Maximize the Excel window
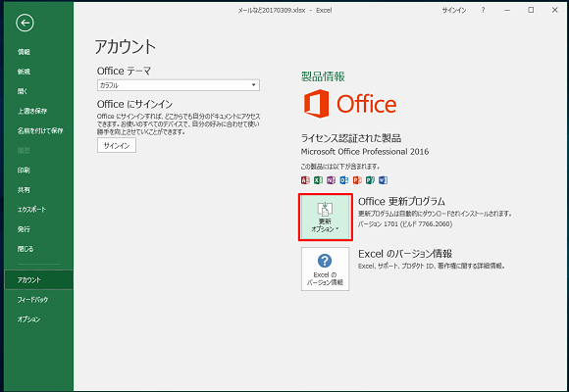Image resolution: width=569 pixels, height=392 pixels. click(531, 10)
